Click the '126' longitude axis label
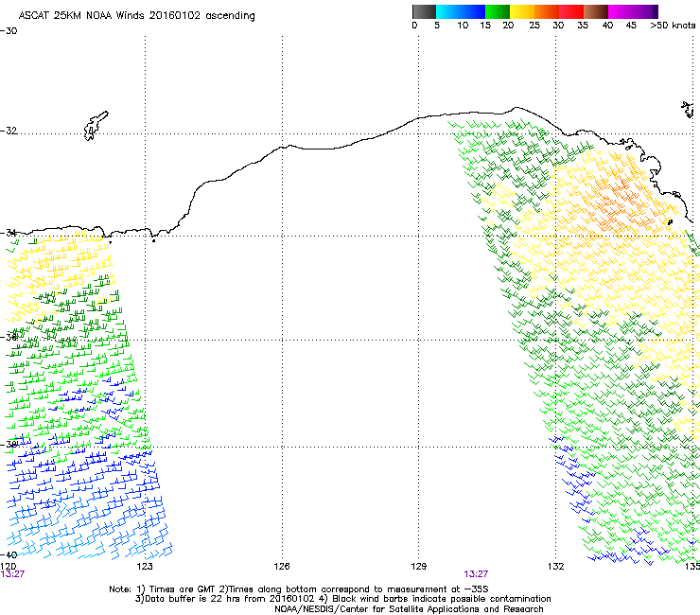The width and height of the screenshot is (700, 615). [282, 567]
